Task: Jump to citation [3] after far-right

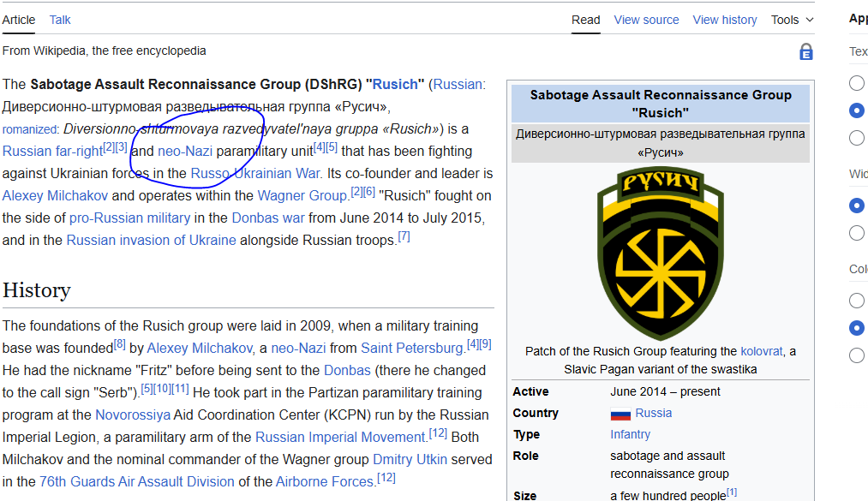Action: (x=121, y=147)
